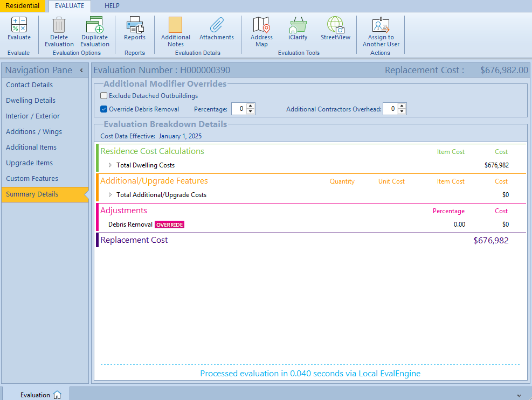Navigate to Custom Features
This screenshot has width=532, height=400.
tap(32, 179)
